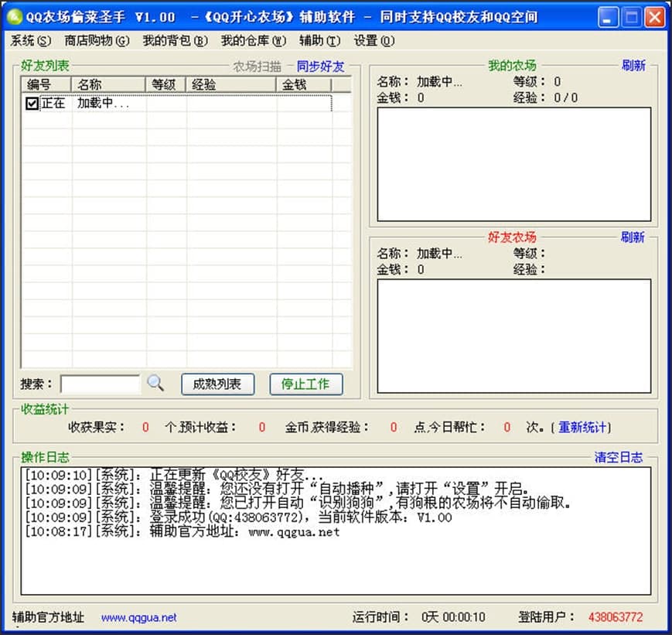
Task: Open the 辅助 menu
Action: coord(319,41)
